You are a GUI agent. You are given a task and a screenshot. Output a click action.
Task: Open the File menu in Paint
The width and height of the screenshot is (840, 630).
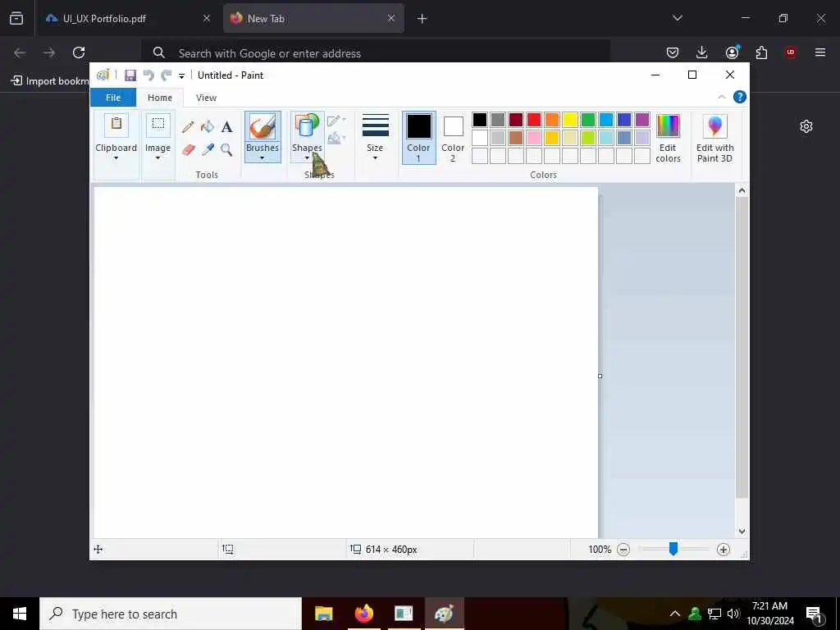click(x=113, y=98)
